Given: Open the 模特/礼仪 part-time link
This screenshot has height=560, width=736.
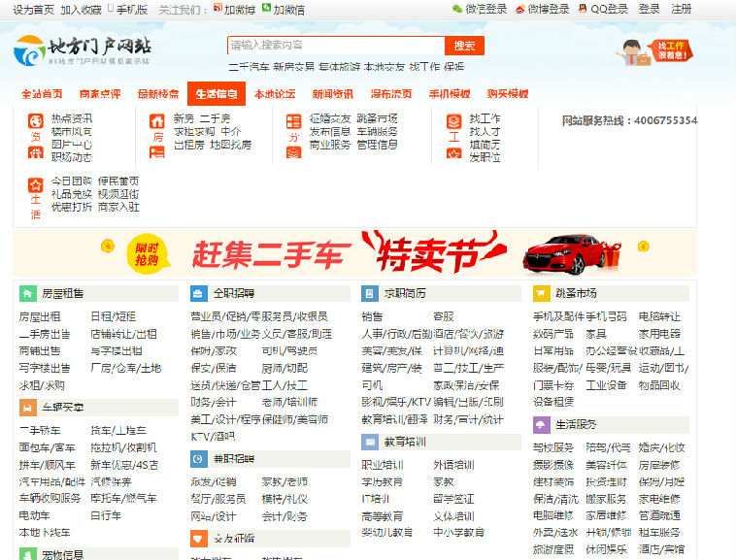Looking at the screenshot, I should tap(284, 499).
